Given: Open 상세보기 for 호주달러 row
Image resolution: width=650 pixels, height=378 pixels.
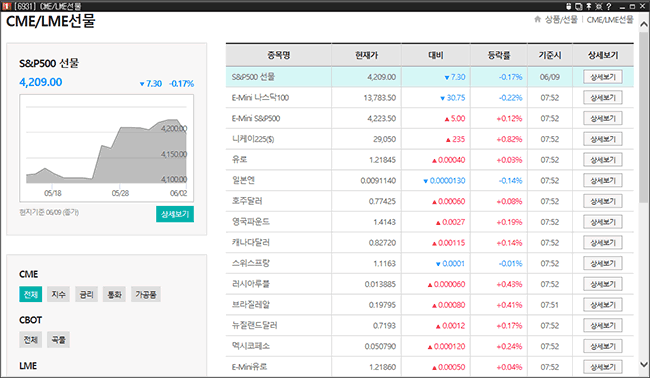Looking at the screenshot, I should [x=603, y=201].
